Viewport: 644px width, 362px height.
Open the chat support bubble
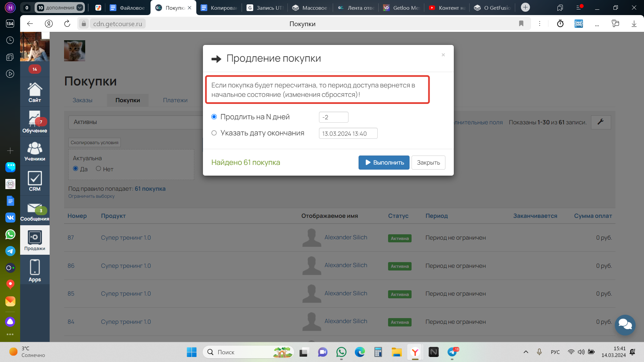pos(625,324)
